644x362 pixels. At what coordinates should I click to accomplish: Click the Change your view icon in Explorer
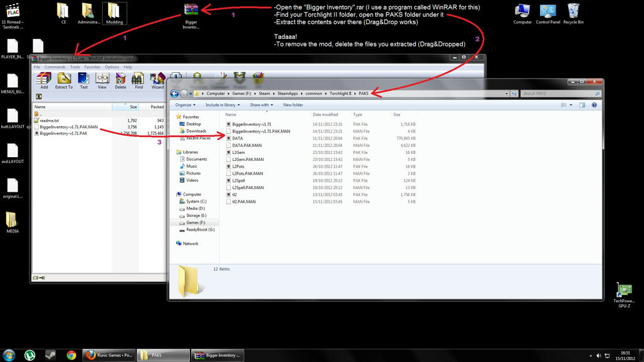[x=563, y=105]
